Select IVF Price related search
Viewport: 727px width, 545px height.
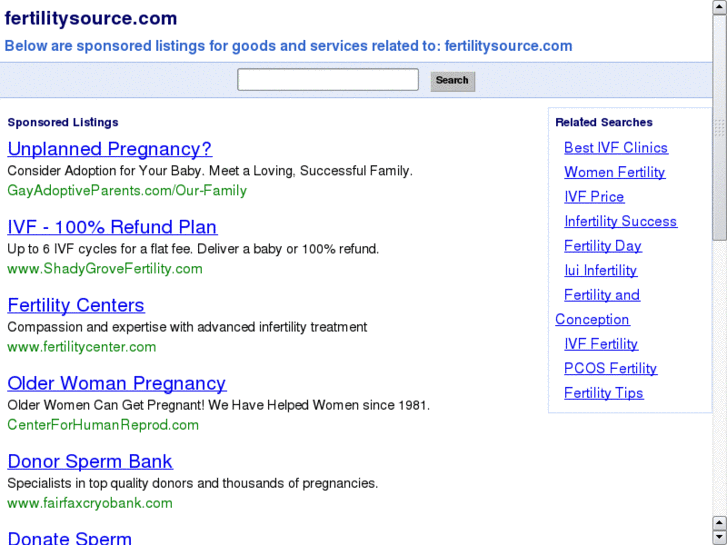point(594,197)
